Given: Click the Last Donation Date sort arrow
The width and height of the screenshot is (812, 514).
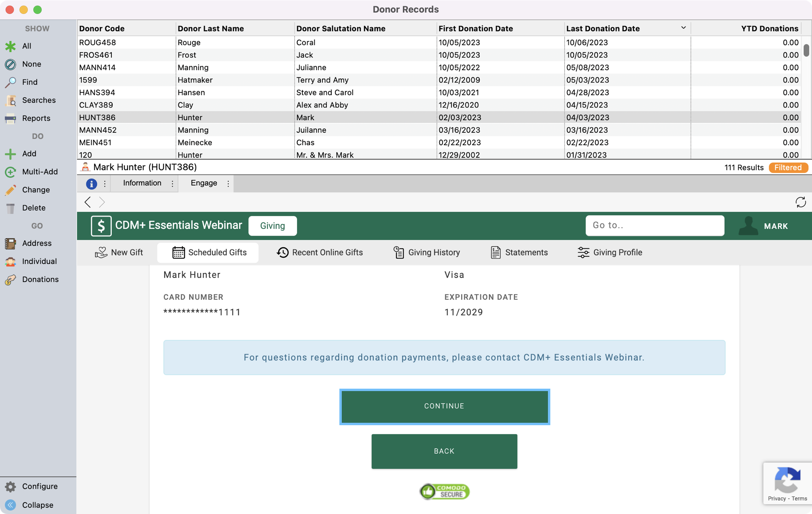Looking at the screenshot, I should tap(683, 28).
